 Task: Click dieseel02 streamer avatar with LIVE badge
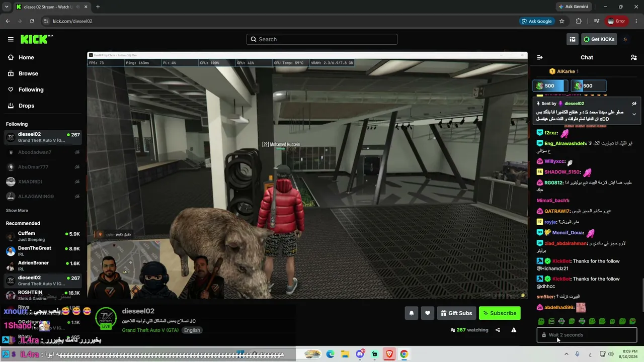point(106,319)
